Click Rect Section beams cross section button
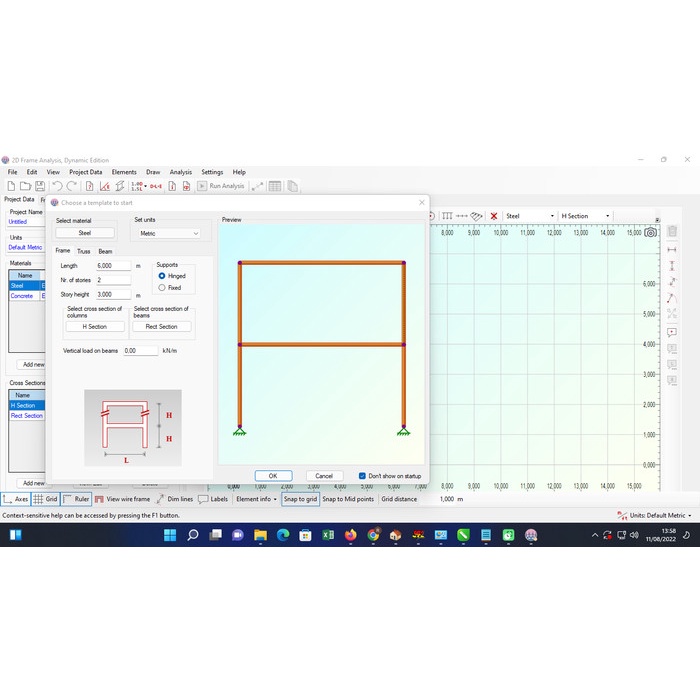The height and width of the screenshot is (700, 700). 162,327
